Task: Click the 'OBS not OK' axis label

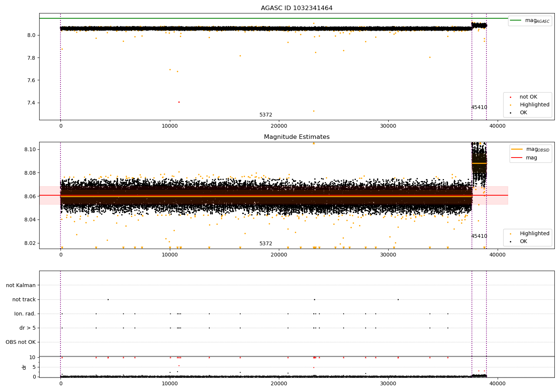Action: pyautogui.click(x=21, y=342)
